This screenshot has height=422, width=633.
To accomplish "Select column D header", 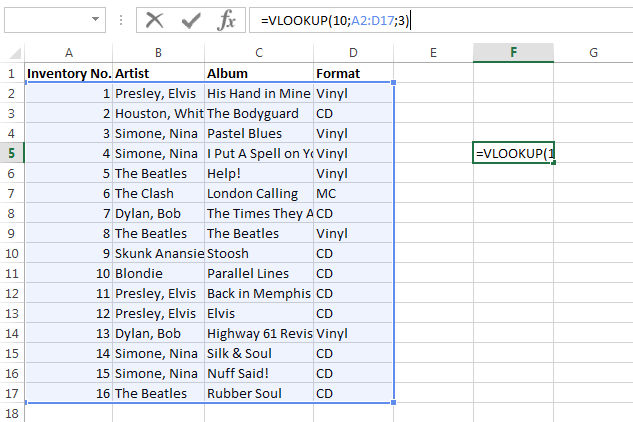I will [353, 53].
